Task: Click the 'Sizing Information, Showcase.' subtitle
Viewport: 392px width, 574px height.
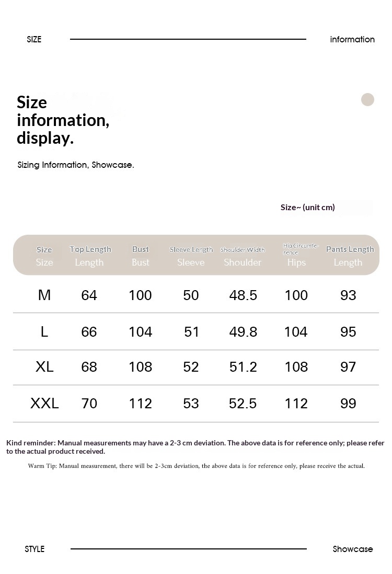Action: point(76,165)
